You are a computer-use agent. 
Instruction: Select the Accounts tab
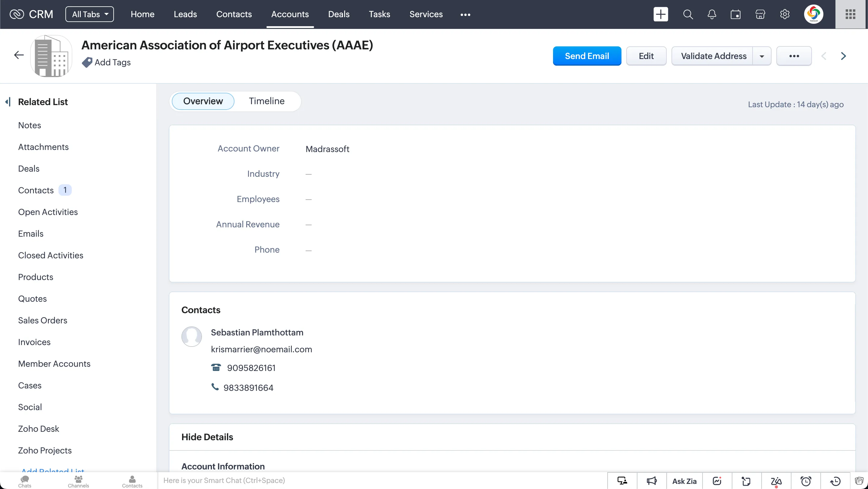[x=290, y=14]
